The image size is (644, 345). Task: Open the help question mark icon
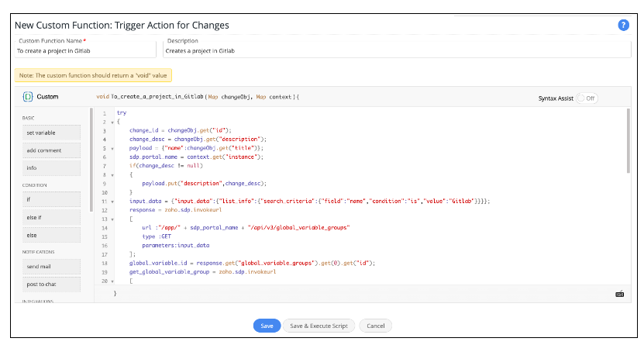click(x=623, y=26)
